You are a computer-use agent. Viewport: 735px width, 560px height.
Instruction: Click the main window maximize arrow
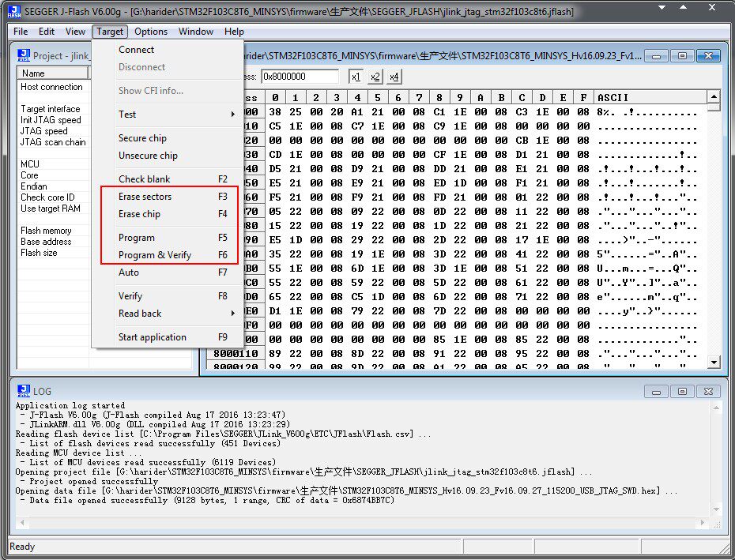point(684,7)
